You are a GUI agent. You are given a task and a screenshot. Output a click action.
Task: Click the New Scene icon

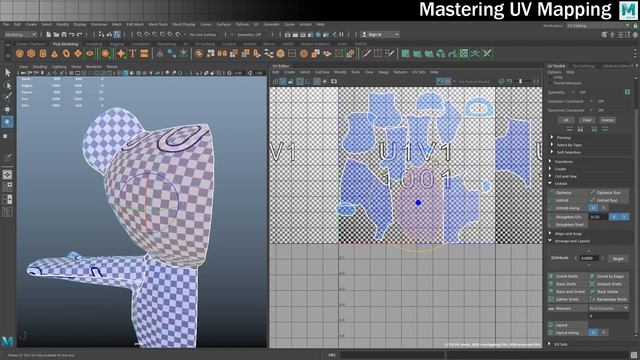(49, 35)
